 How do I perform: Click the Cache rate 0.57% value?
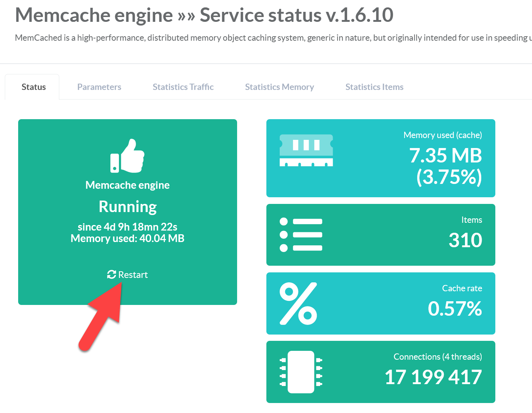[x=455, y=309]
